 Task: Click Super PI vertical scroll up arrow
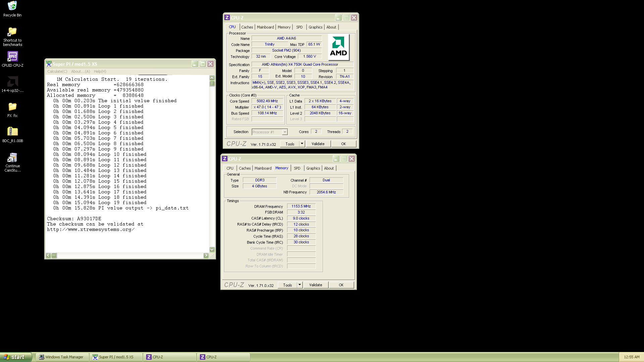click(x=212, y=78)
